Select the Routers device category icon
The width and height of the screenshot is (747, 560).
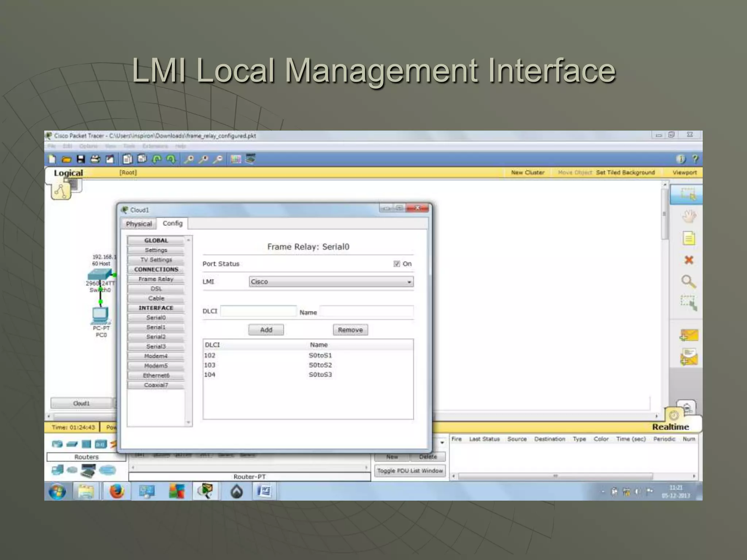click(x=57, y=444)
